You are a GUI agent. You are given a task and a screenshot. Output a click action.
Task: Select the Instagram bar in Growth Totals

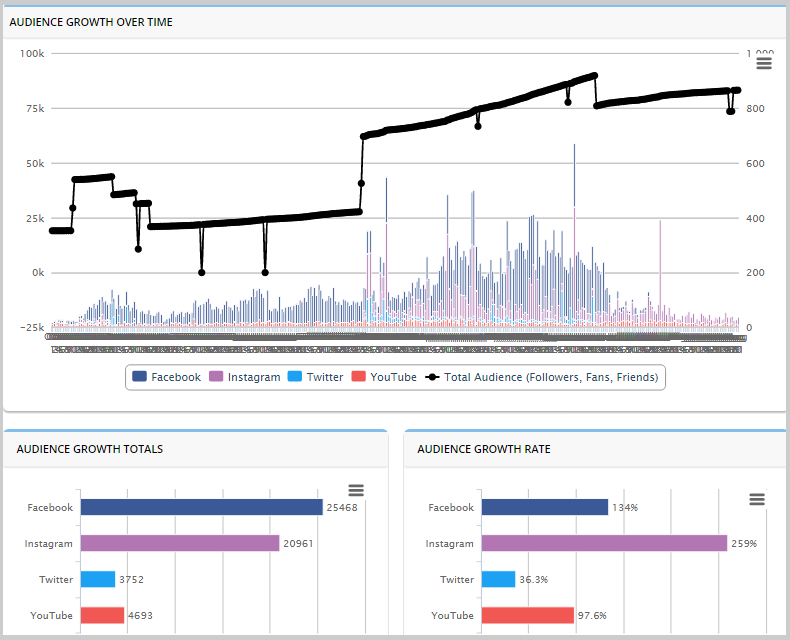[x=179, y=543]
